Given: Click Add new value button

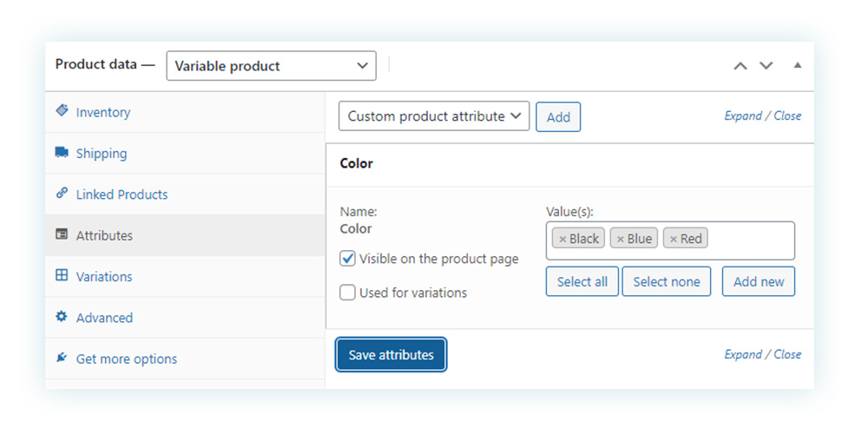Looking at the screenshot, I should 759,281.
